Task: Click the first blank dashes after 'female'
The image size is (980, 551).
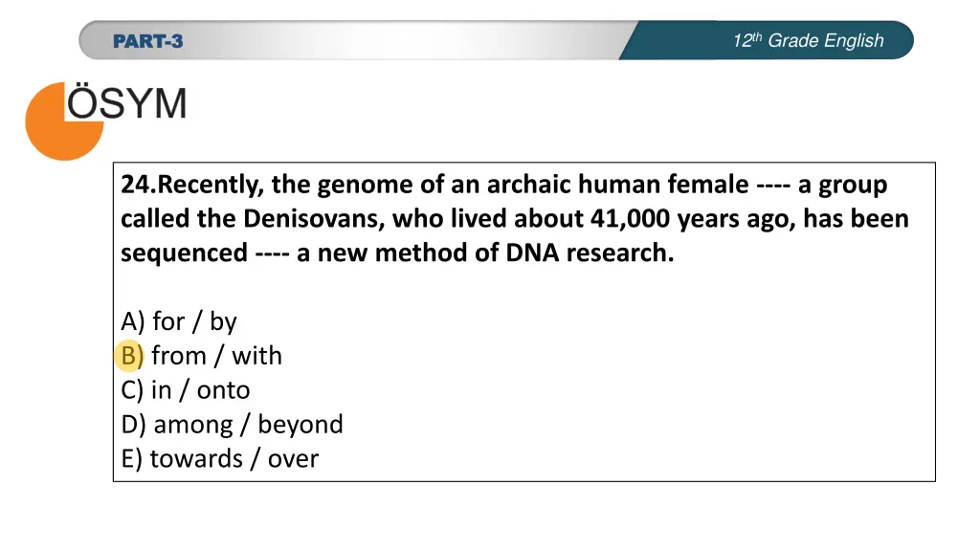Action: tap(773, 185)
